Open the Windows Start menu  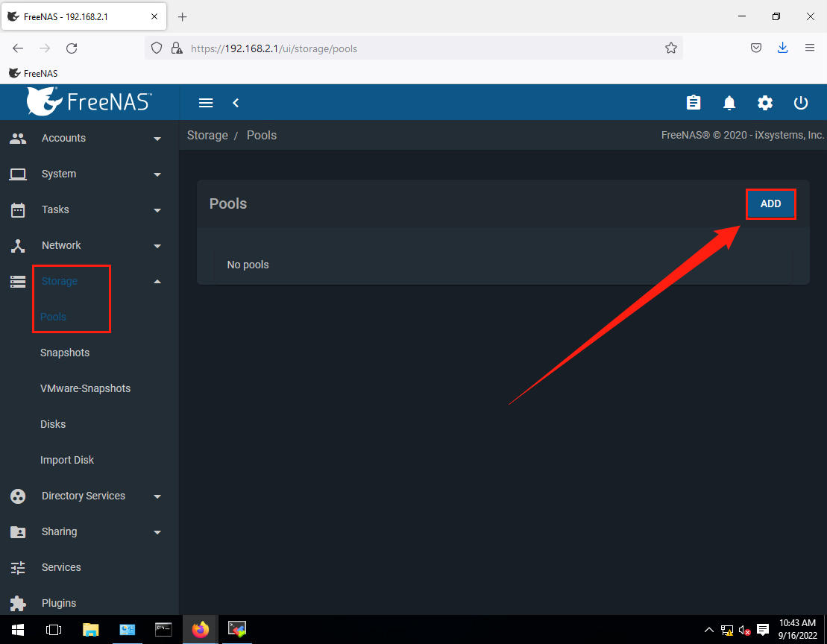(x=18, y=629)
